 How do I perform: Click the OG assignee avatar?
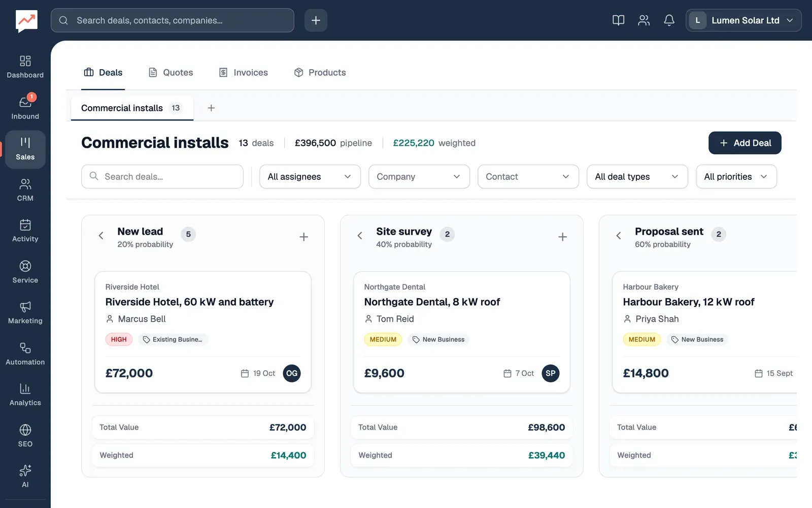pos(292,373)
